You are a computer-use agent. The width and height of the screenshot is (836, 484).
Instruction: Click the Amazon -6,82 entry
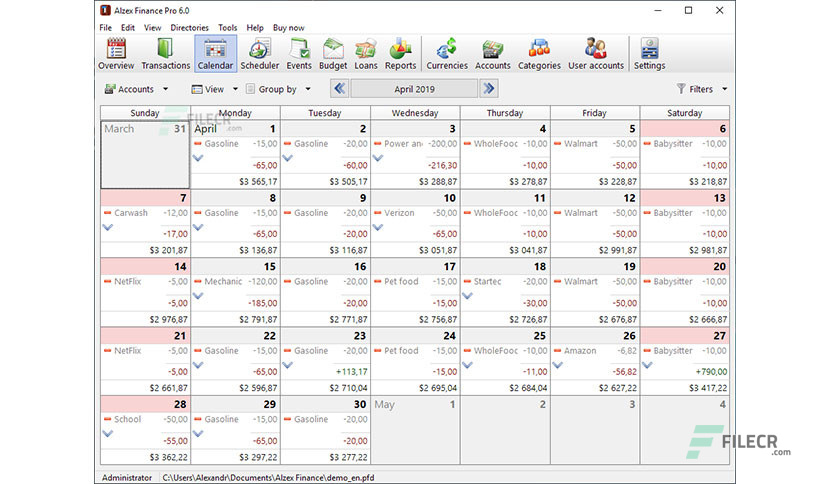(595, 351)
